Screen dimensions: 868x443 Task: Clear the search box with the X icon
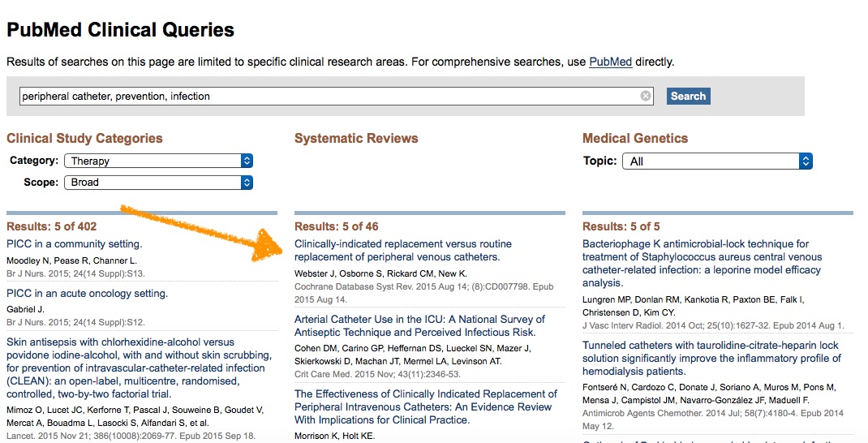[x=646, y=96]
